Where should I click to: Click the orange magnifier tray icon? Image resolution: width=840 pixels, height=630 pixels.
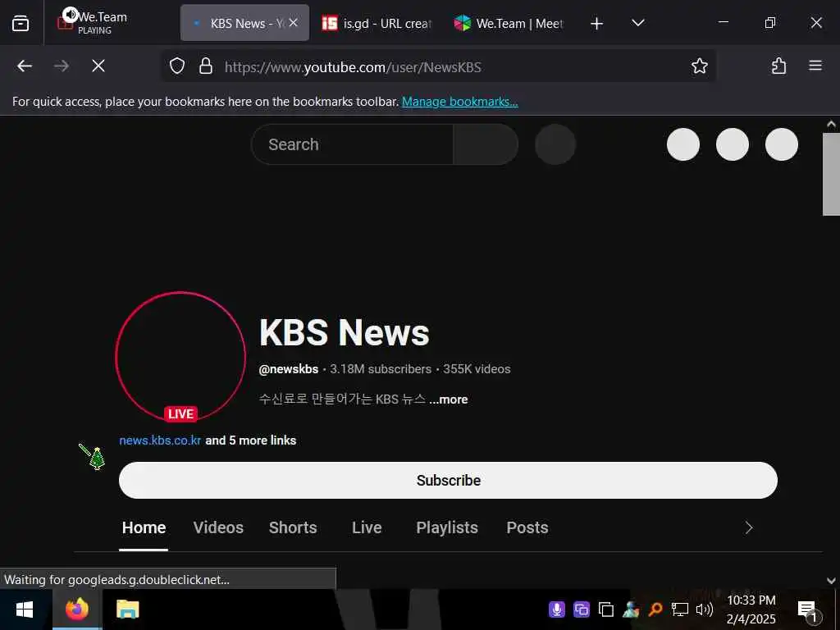pyautogui.click(x=655, y=609)
